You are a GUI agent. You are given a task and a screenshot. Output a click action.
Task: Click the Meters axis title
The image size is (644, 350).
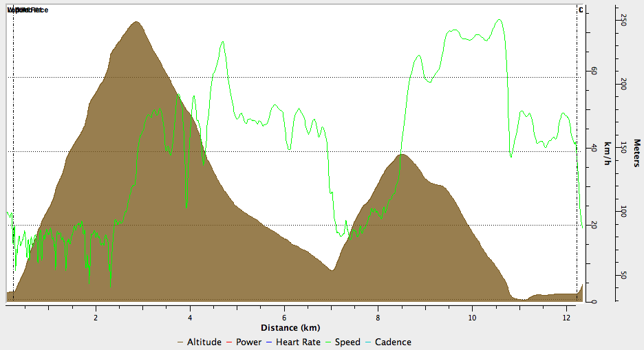coord(636,153)
